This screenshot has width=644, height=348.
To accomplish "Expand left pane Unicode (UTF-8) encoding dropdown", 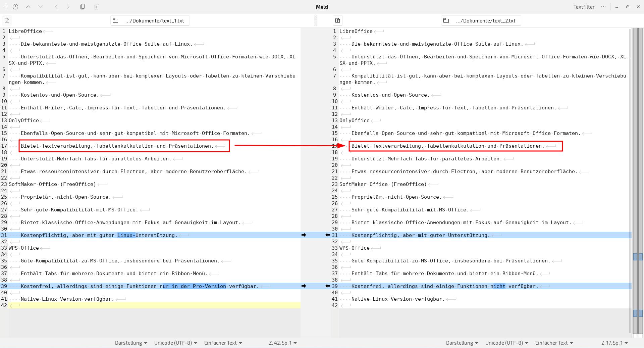I will 175,343.
